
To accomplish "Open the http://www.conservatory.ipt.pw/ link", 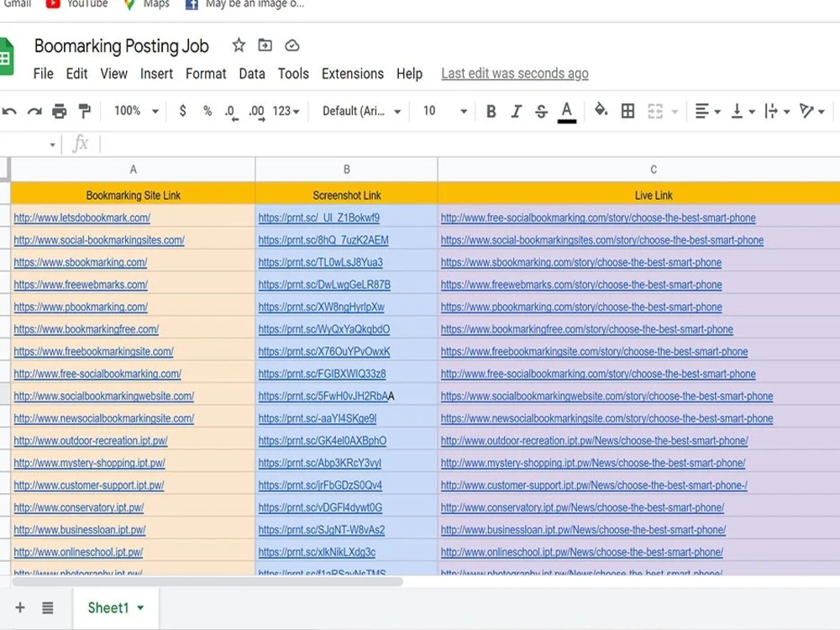I will [x=79, y=508].
